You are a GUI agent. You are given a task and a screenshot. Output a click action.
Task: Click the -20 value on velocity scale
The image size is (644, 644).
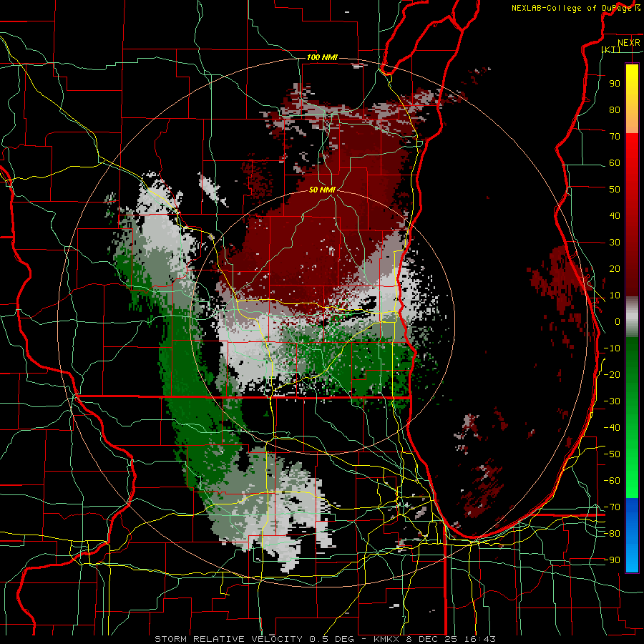coord(612,374)
